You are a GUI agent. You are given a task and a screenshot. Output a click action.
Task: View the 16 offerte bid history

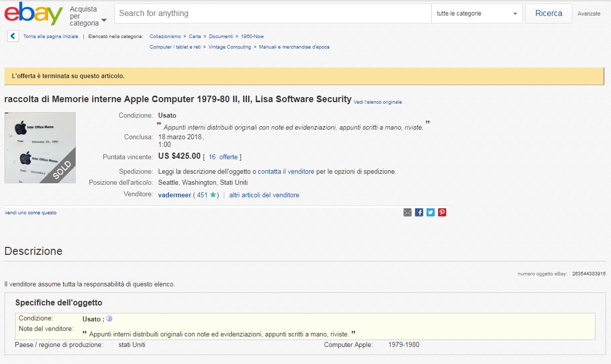(223, 157)
